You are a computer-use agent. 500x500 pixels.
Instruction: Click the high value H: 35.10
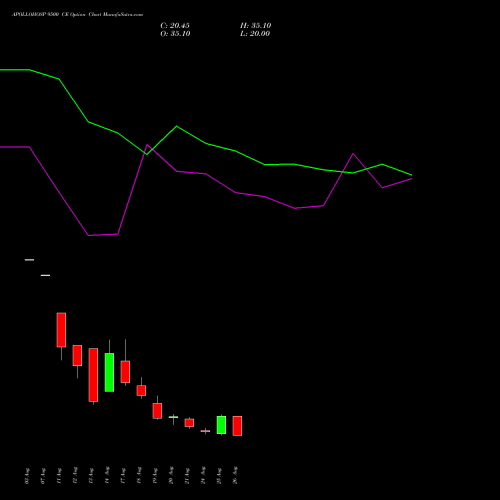(256, 26)
